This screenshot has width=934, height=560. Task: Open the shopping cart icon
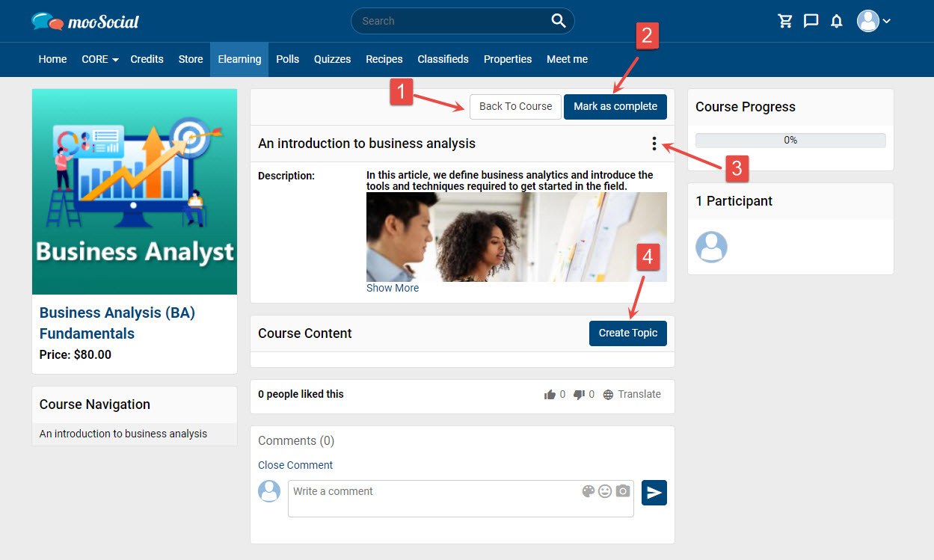pyautogui.click(x=785, y=21)
